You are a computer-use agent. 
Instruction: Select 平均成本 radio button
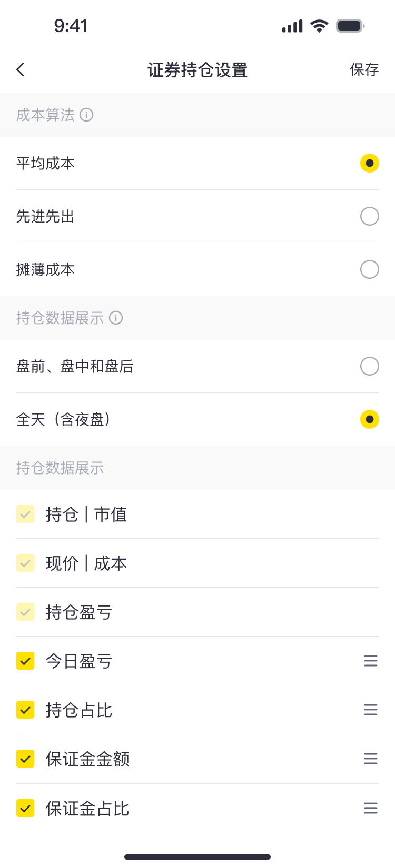coord(369,163)
